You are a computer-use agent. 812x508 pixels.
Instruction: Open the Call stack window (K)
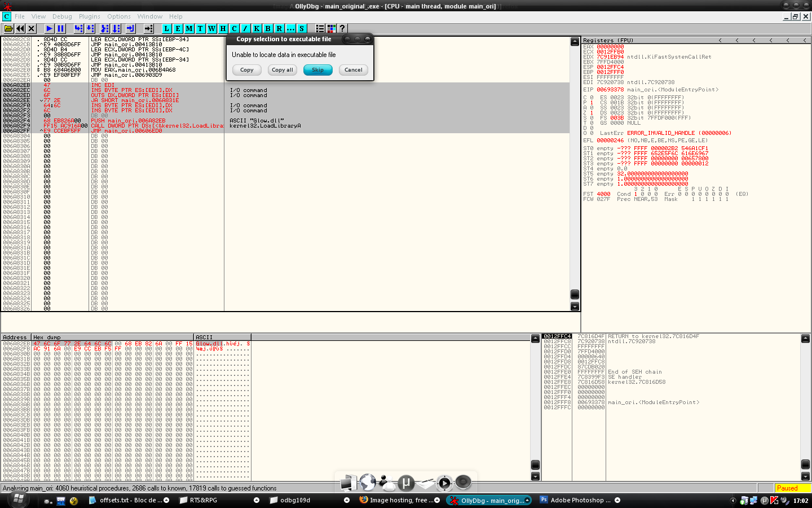pyautogui.click(x=257, y=28)
